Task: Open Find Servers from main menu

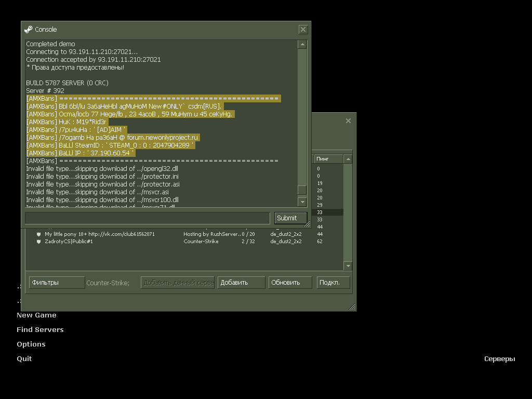Action: [x=40, y=330]
